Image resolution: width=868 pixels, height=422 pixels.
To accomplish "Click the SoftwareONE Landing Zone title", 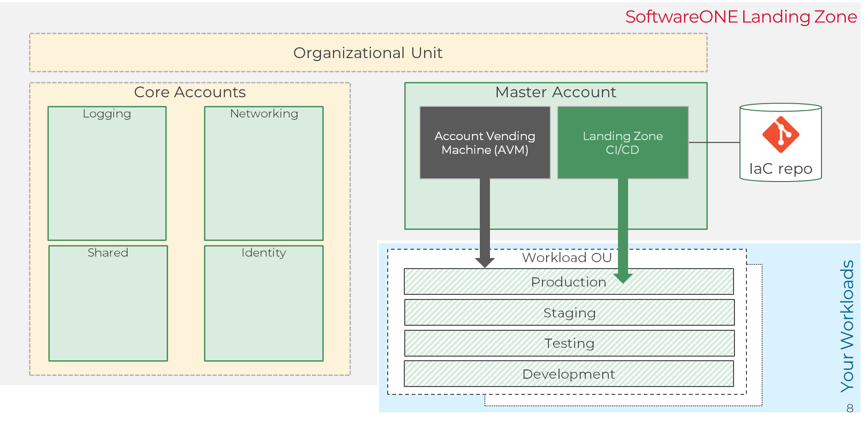I will [740, 17].
